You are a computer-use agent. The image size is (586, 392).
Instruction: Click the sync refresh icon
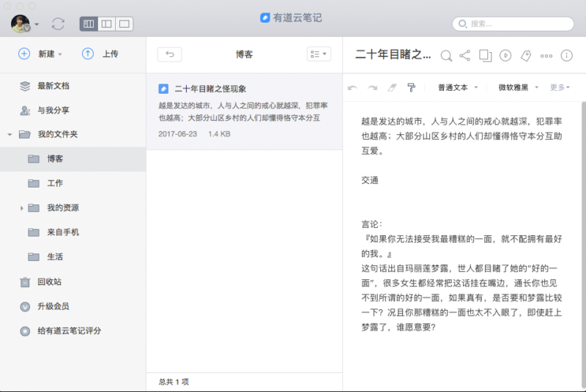(59, 24)
